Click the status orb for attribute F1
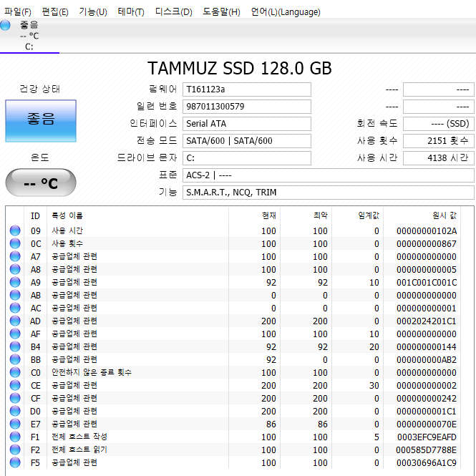Screen dimensions: 476x476 pos(15,437)
